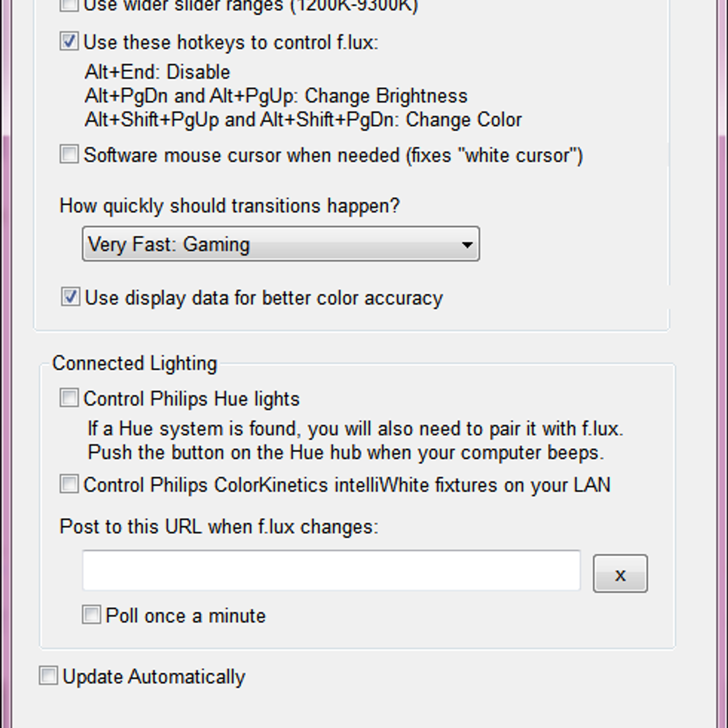The width and height of the screenshot is (728, 728).
Task: Enable 'Poll once a minute' checkbox
Action: 91,614
